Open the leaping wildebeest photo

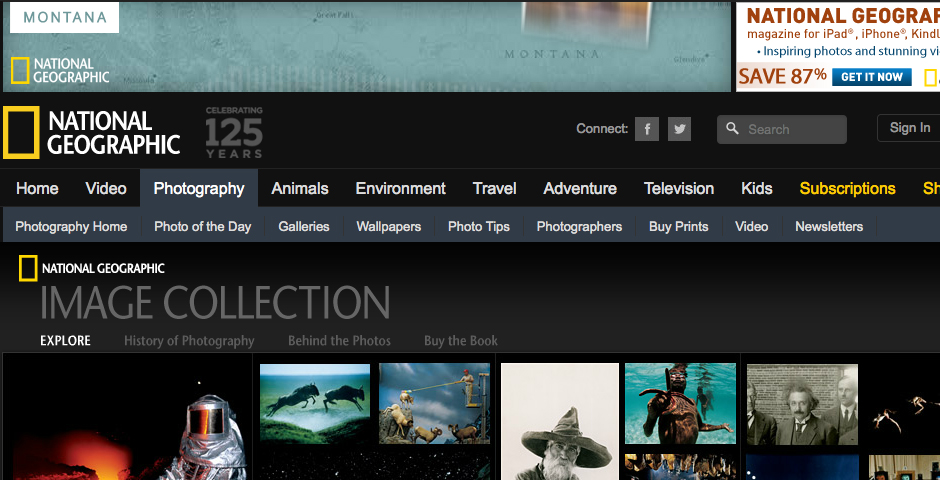click(315, 404)
